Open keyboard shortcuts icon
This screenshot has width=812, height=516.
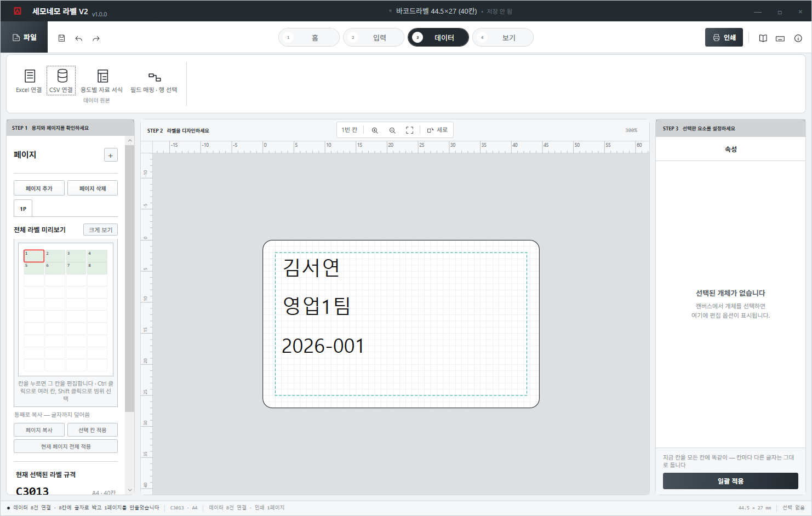pyautogui.click(x=780, y=38)
